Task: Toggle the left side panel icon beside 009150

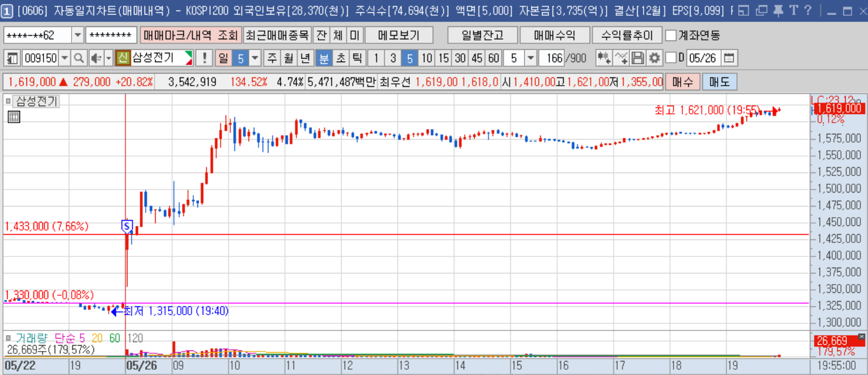Action: (x=12, y=58)
